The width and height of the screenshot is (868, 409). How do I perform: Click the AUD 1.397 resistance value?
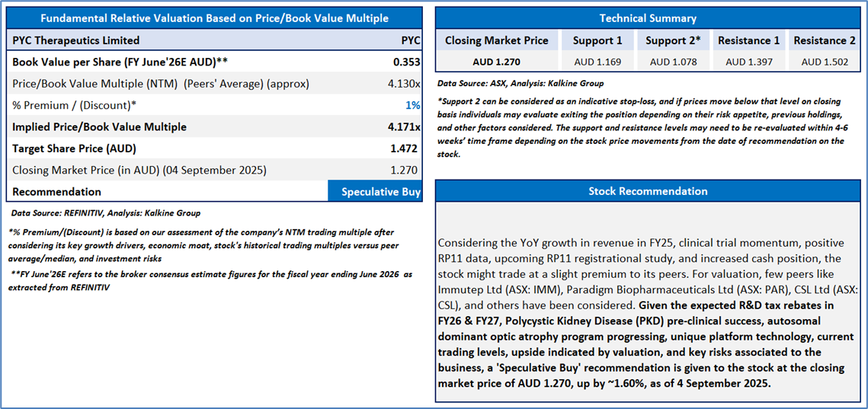(748, 62)
